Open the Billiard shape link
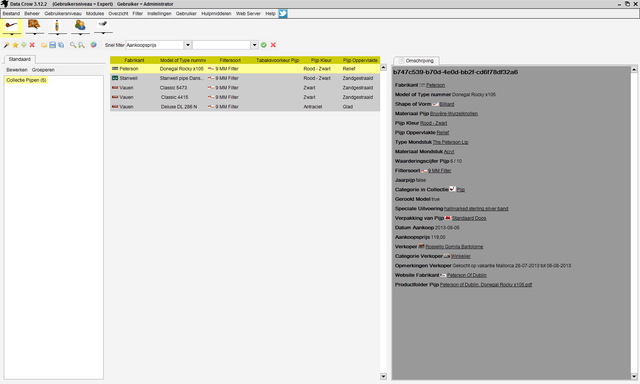Screen dimensions: 640x384 pyautogui.click(x=447, y=104)
